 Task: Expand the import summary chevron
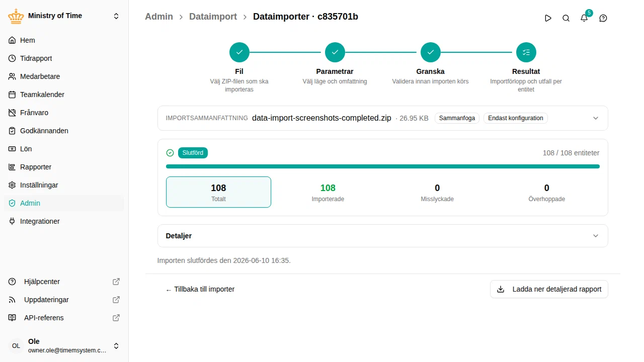pyautogui.click(x=596, y=118)
